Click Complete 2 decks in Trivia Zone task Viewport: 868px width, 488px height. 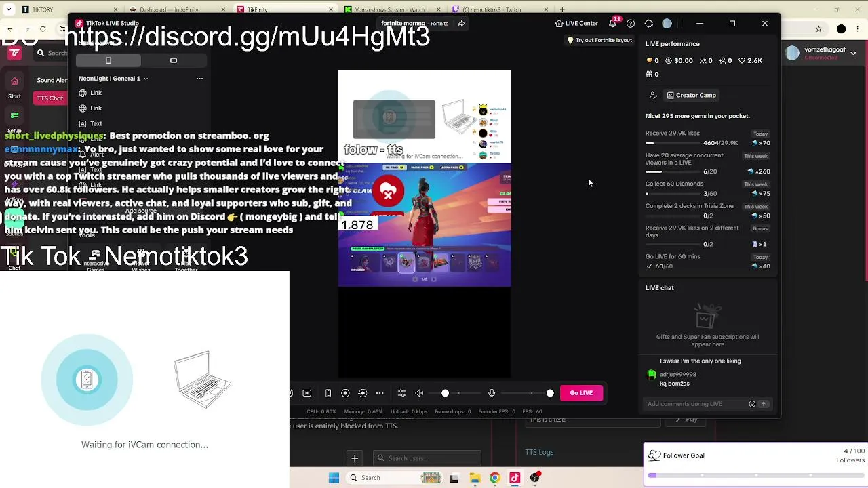[x=708, y=211]
